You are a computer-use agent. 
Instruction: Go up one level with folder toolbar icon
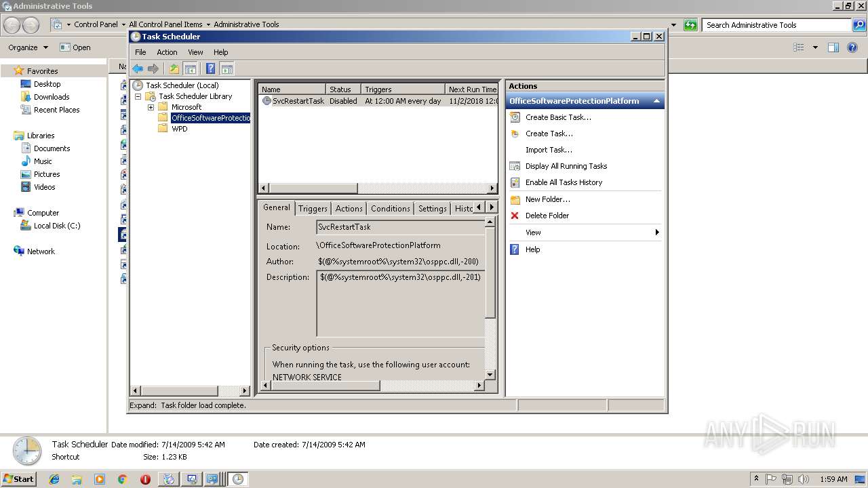(x=174, y=69)
